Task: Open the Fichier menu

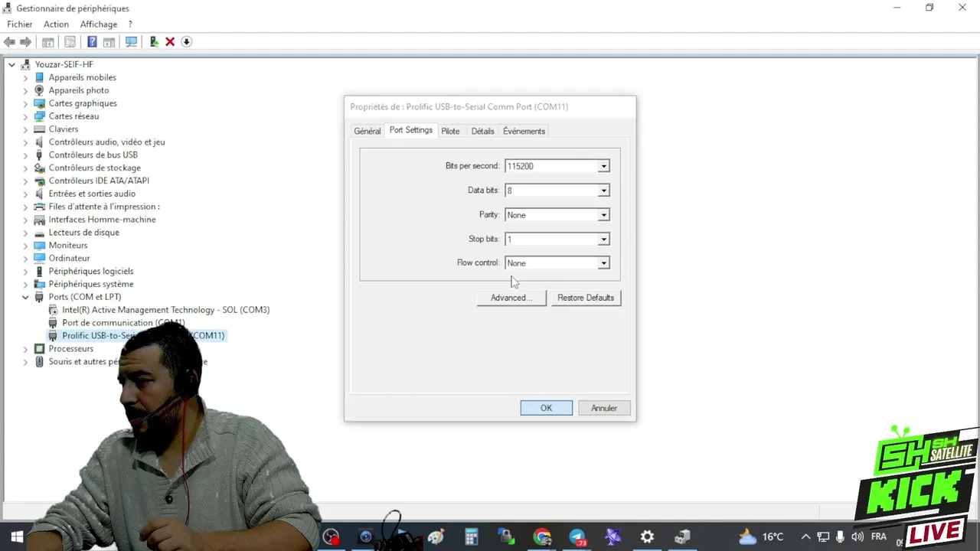Action: tap(20, 24)
